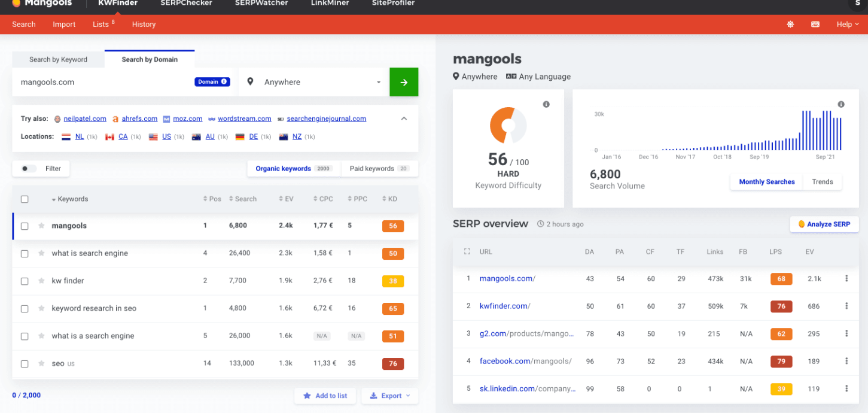Open the History menu item
The image size is (868, 413).
click(144, 25)
